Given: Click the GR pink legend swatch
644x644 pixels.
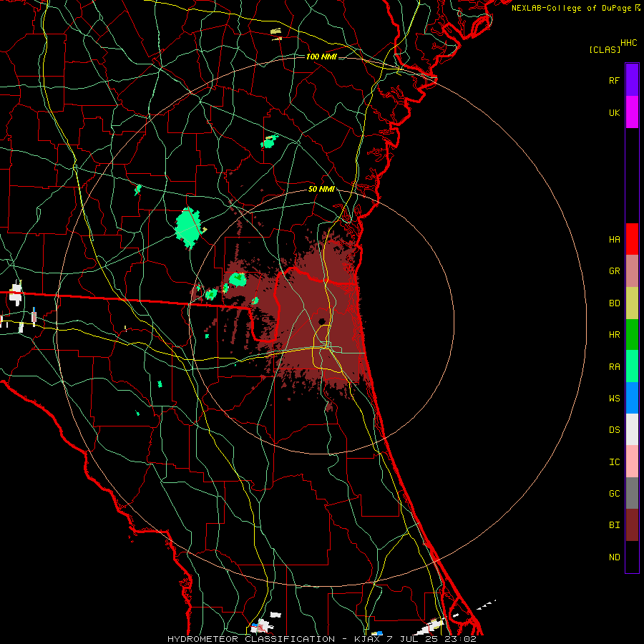Looking at the screenshot, I should point(632,271).
